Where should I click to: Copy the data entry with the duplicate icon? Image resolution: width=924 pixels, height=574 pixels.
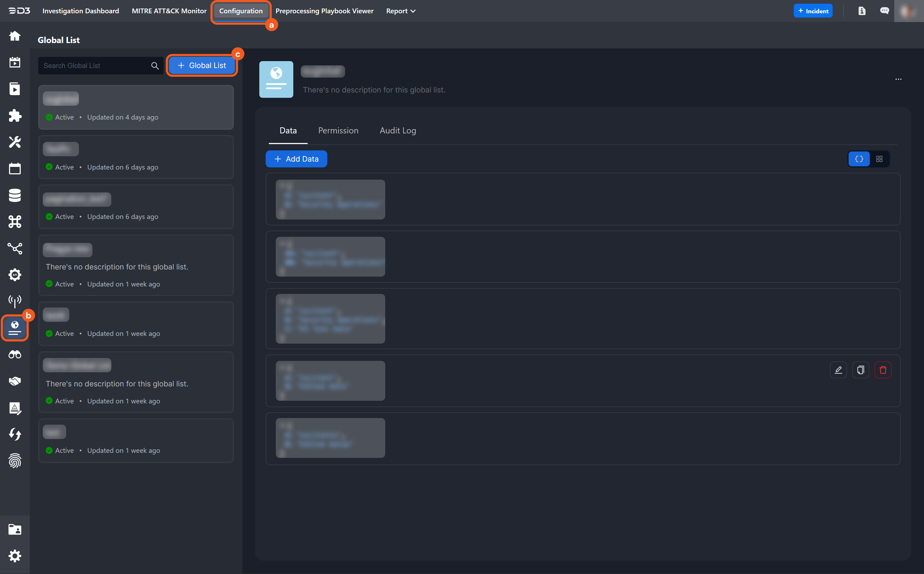point(860,370)
